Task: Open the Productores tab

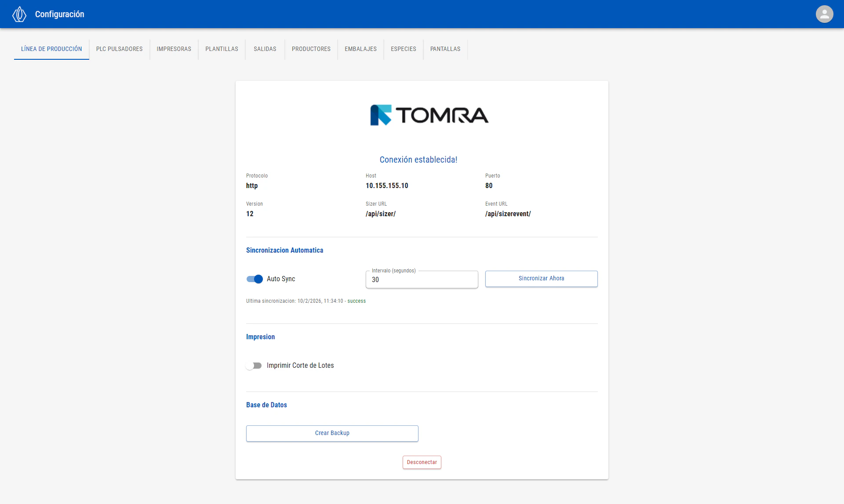Action: (311, 49)
